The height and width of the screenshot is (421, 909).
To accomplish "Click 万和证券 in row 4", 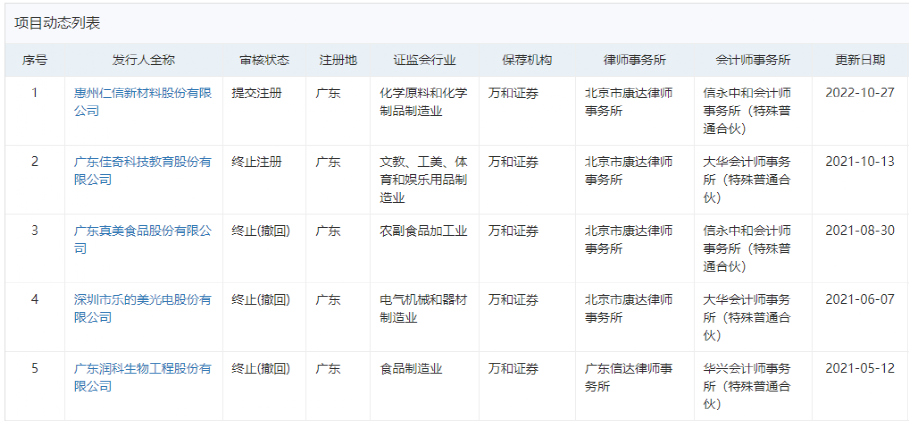I will click(x=513, y=300).
